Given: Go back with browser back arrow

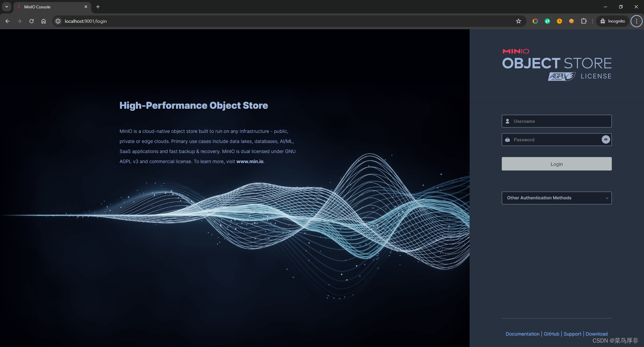Looking at the screenshot, I should tap(7, 21).
